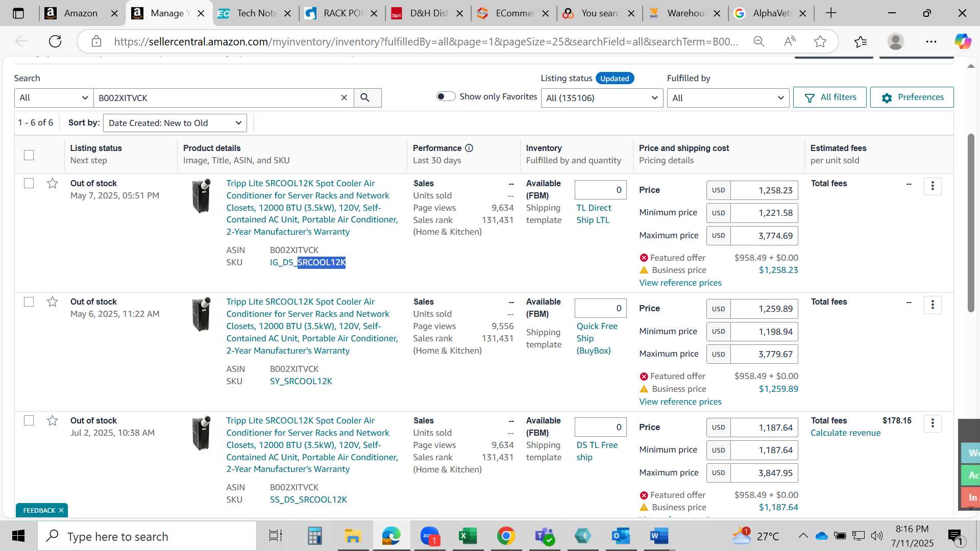The height and width of the screenshot is (551, 980).
Task: Select checkbox for SY_SRCOOL12K listing
Action: click(x=29, y=302)
